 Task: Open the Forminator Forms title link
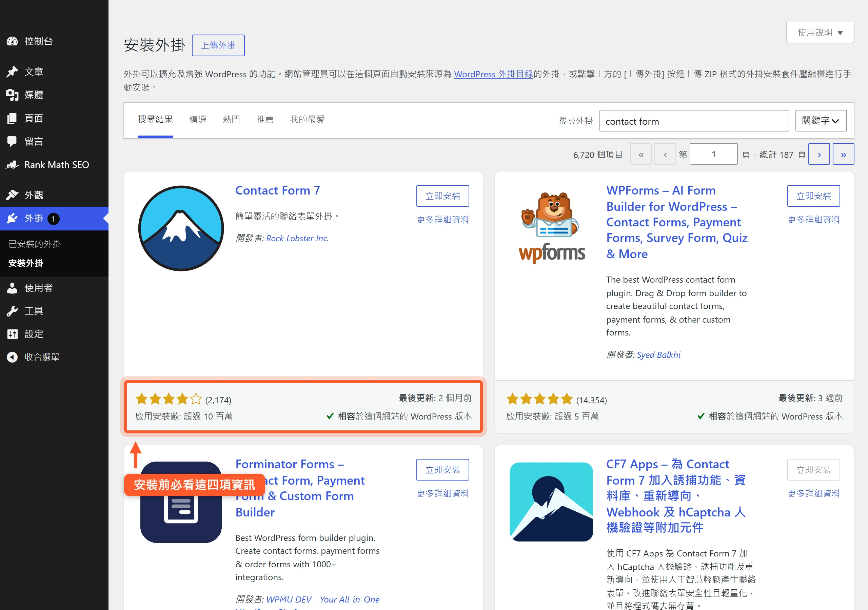point(300,488)
